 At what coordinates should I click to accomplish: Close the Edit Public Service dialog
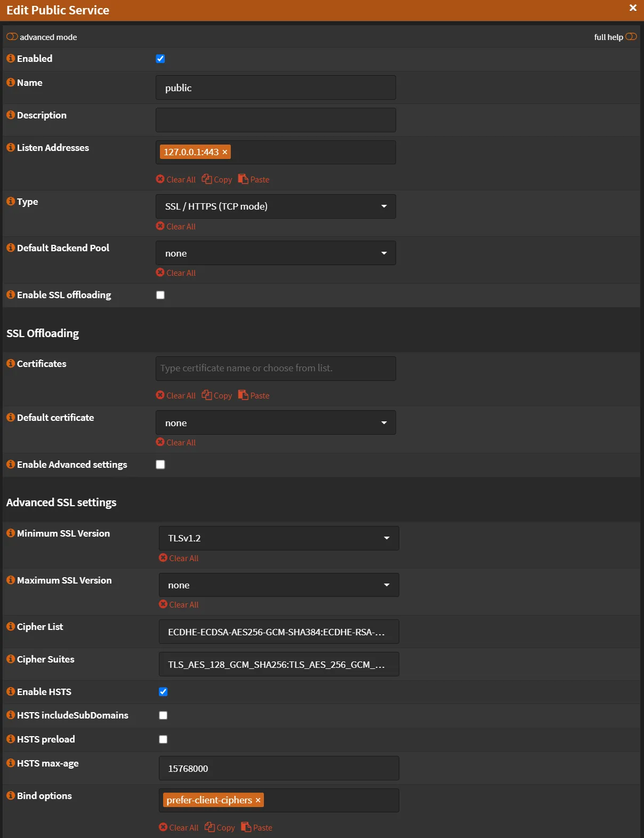(x=633, y=8)
